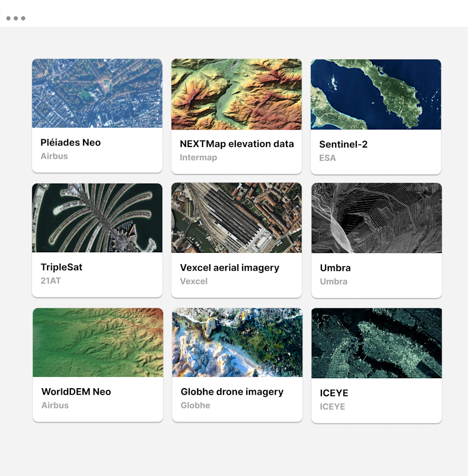Select the NEXTMap elevation data thumbnail
The height and width of the screenshot is (476, 471).
tap(236, 94)
